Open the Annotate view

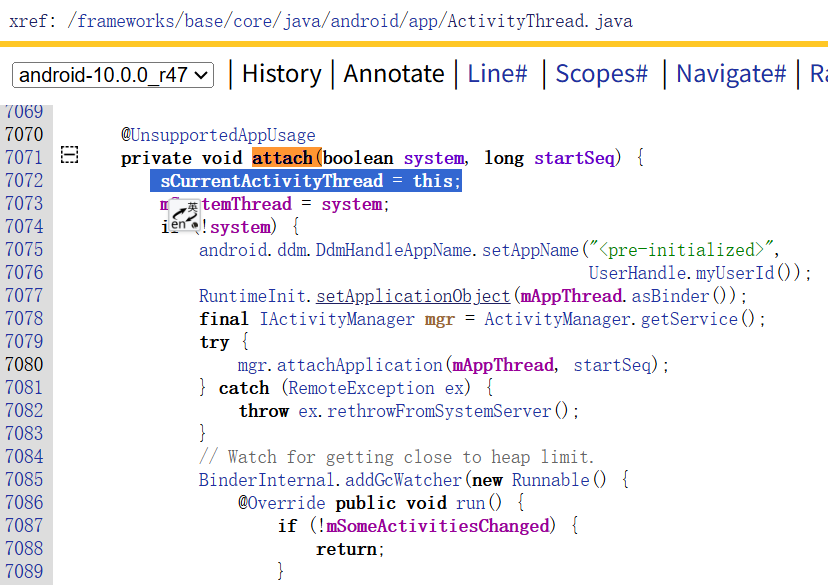[x=394, y=74]
